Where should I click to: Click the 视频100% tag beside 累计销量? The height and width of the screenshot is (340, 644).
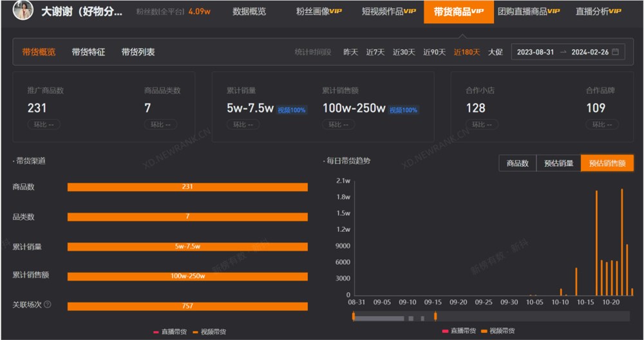(292, 110)
